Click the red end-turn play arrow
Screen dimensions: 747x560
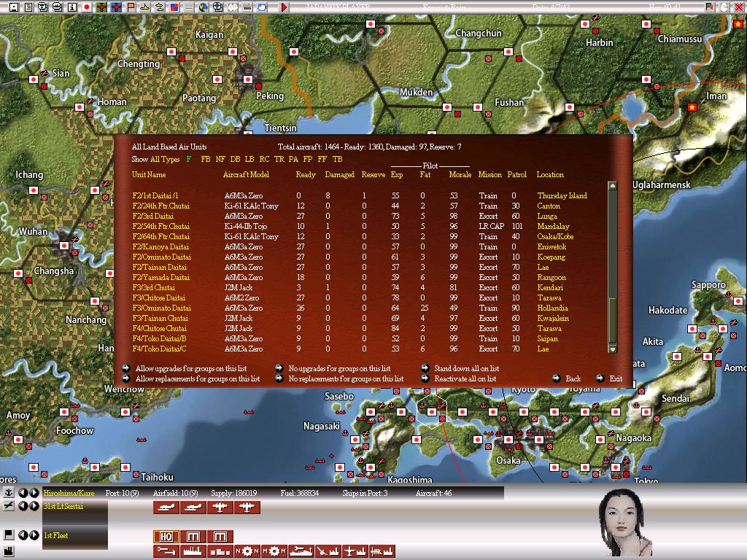(x=284, y=7)
